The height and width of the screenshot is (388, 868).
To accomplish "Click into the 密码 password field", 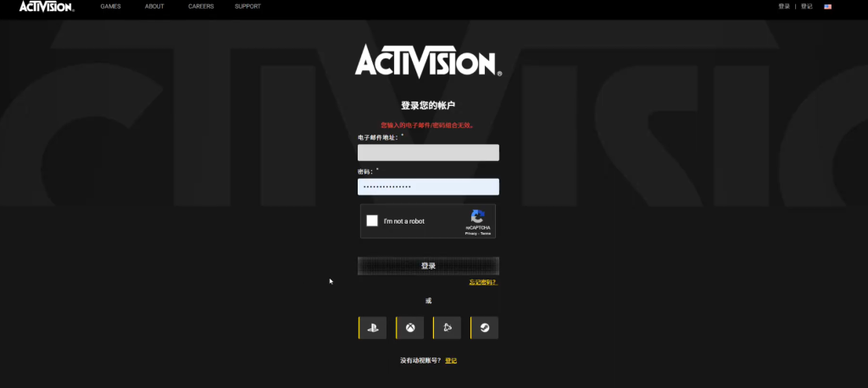I will click(x=428, y=186).
